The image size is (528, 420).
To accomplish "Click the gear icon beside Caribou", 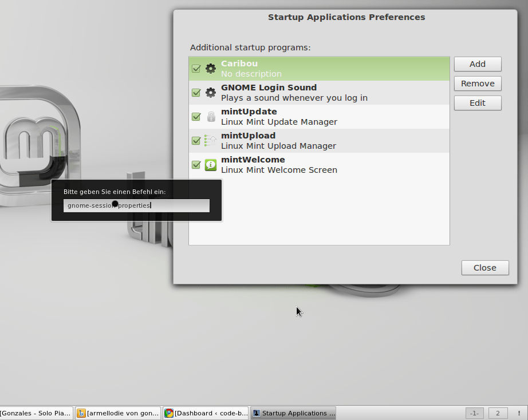I will pyautogui.click(x=210, y=68).
